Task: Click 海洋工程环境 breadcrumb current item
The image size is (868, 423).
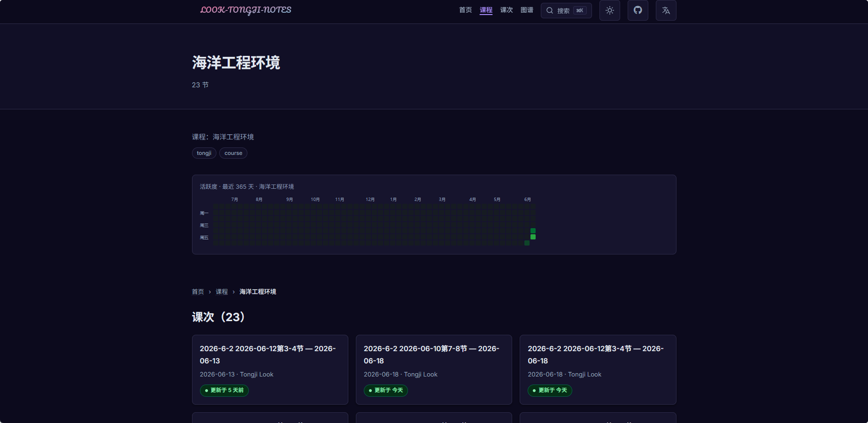Action: (258, 292)
